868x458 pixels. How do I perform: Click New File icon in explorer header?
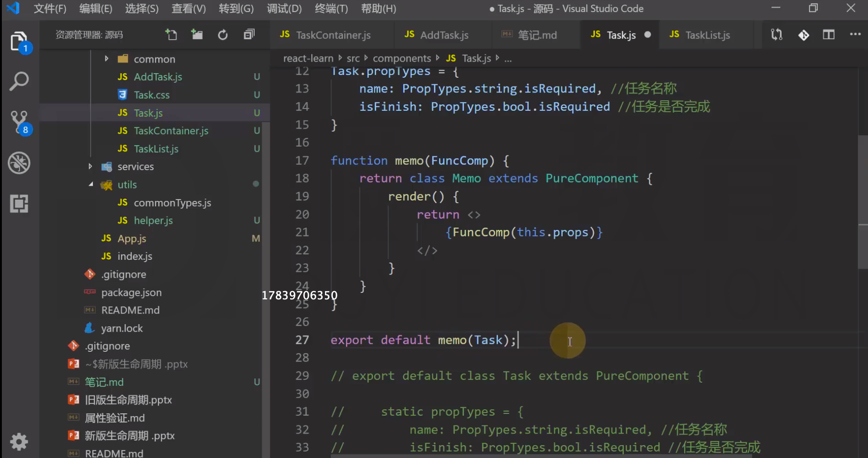pyautogui.click(x=171, y=34)
